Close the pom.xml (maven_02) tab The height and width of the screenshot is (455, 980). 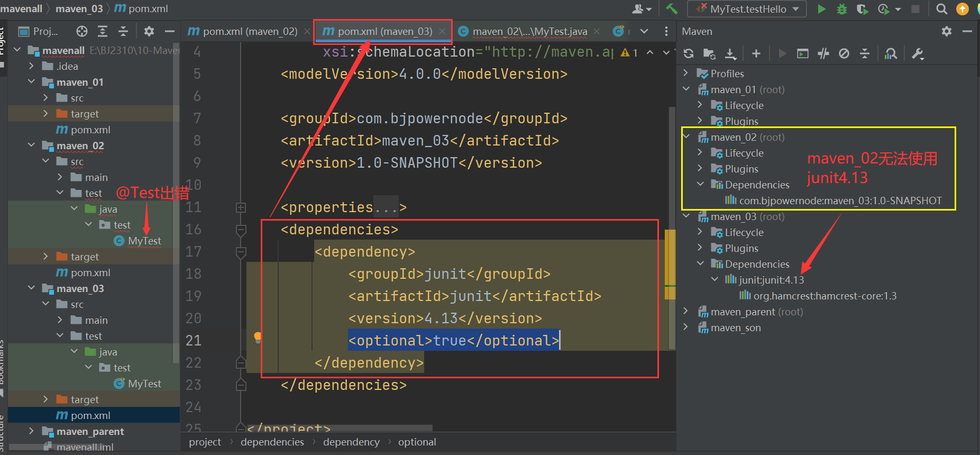307,31
